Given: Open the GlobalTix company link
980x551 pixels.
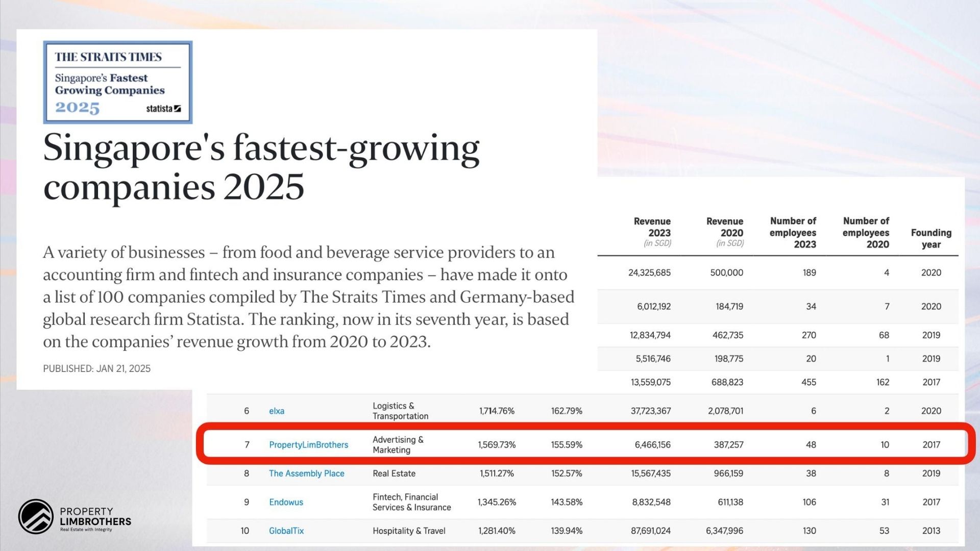Looking at the screenshot, I should click(x=286, y=531).
